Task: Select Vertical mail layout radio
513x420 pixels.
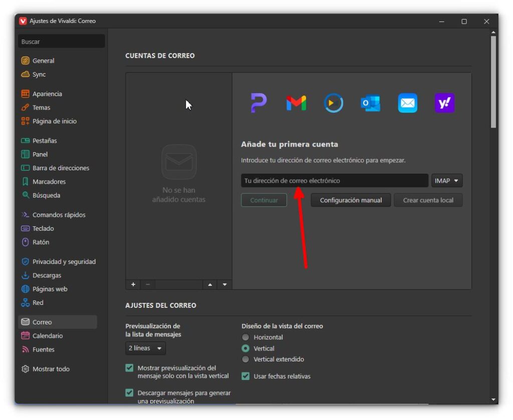Action: click(245, 348)
